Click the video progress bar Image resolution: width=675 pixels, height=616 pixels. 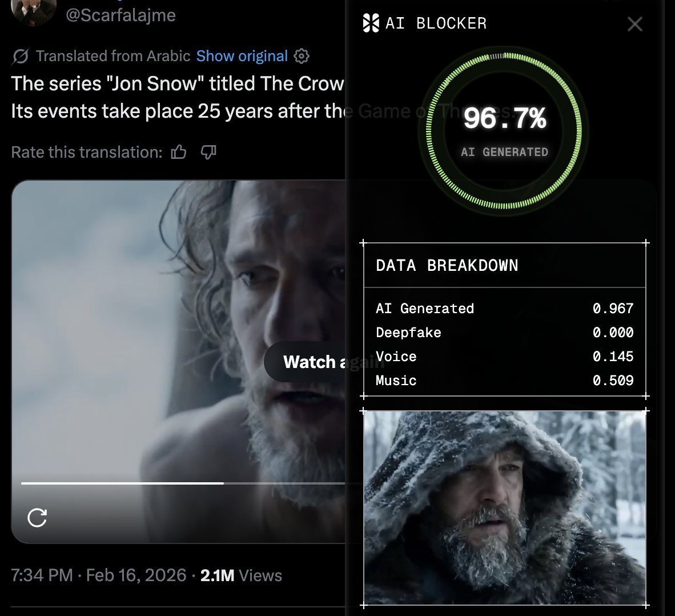tap(171, 483)
